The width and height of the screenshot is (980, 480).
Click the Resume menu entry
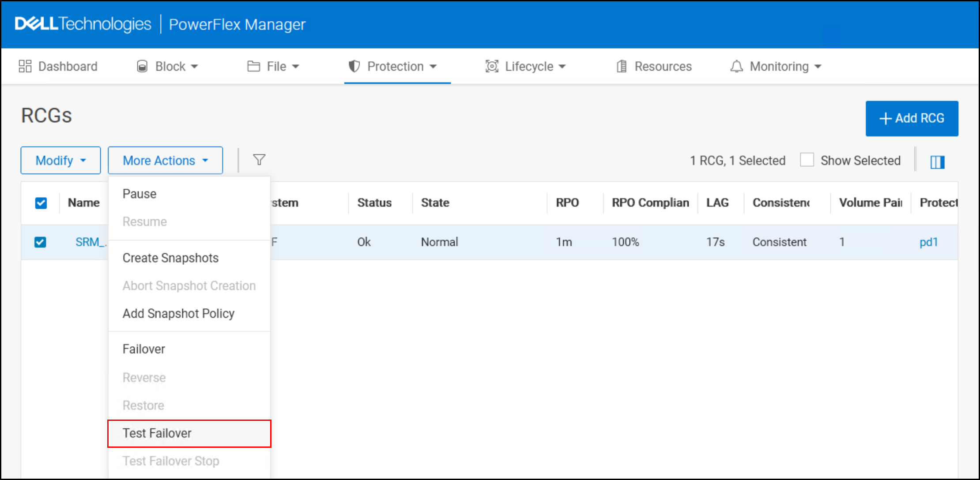(x=189, y=221)
